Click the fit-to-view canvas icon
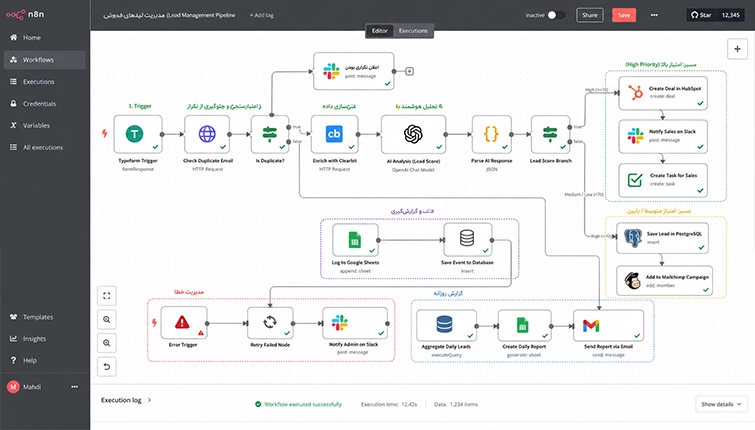Image resolution: width=755 pixels, height=430 pixels. pos(106,296)
